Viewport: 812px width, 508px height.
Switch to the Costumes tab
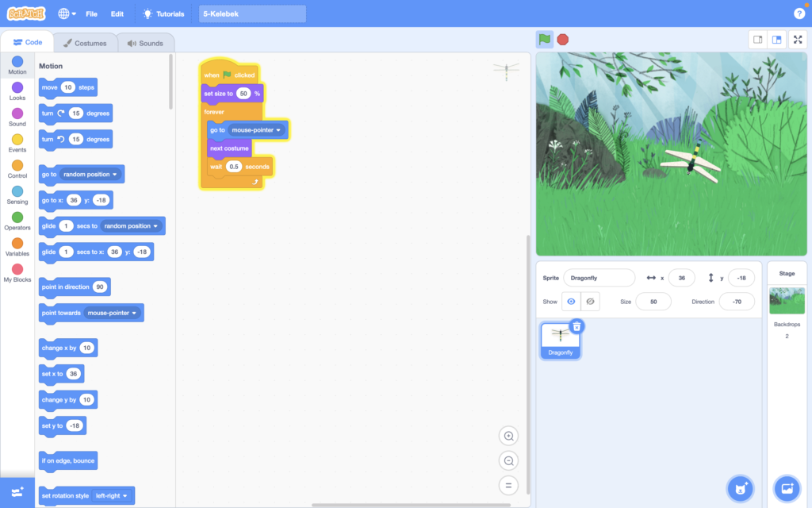[x=85, y=43]
